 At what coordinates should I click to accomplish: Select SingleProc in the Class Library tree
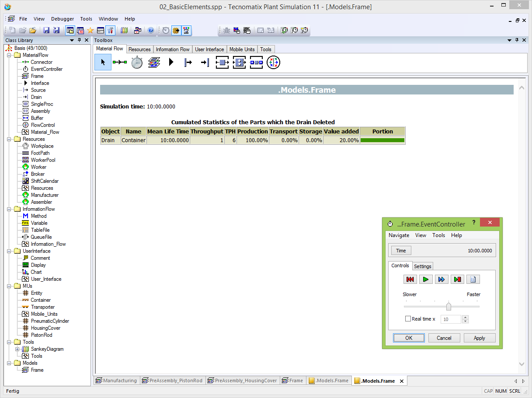[42, 104]
